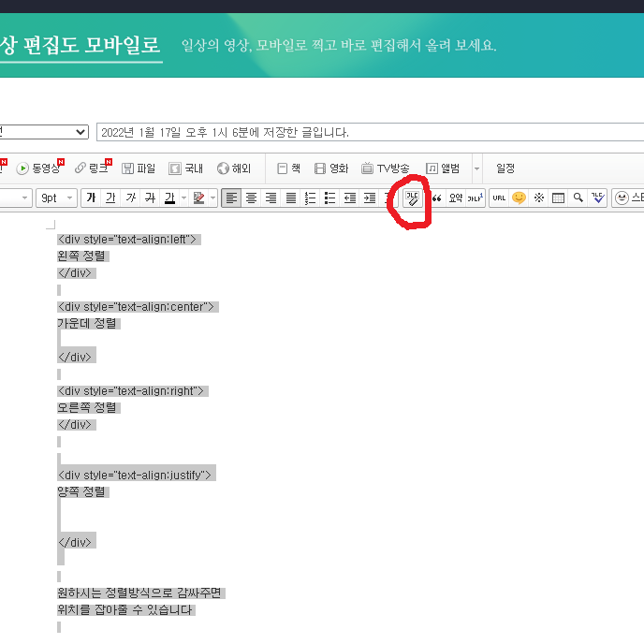Click banner headline '편집도 모바일로'
The width and height of the screenshot is (644, 644).
click(91, 44)
